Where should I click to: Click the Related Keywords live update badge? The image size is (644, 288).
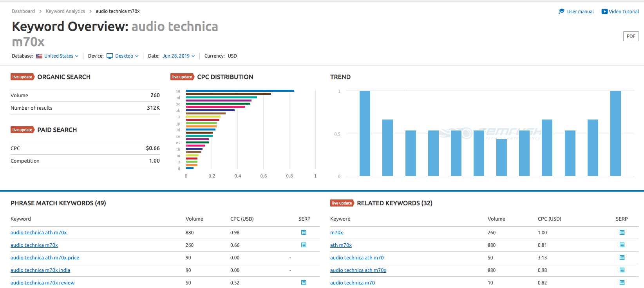coord(342,203)
